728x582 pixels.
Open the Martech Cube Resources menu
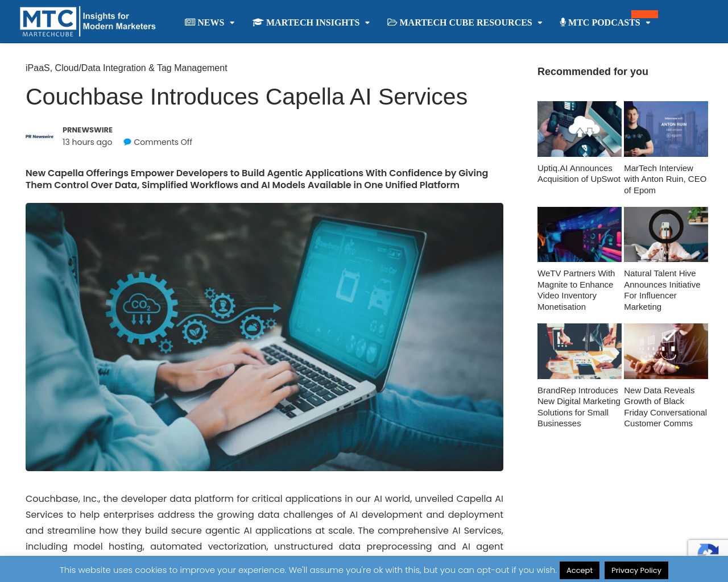(465, 22)
